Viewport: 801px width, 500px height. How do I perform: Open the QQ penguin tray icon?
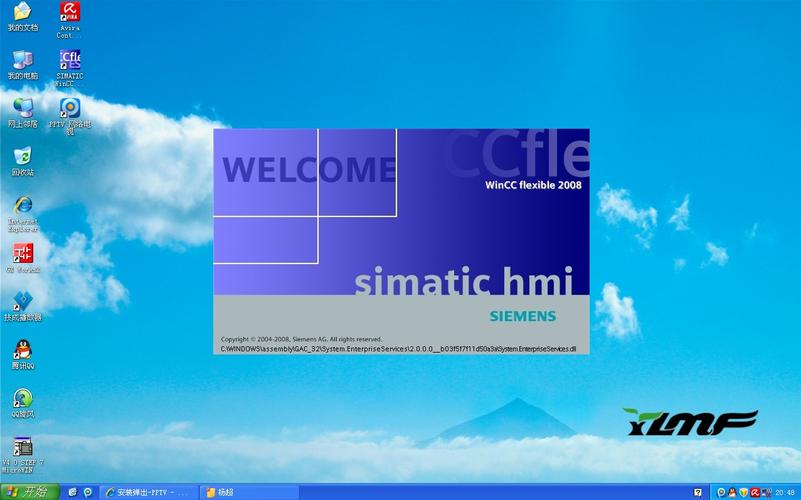coord(732,493)
